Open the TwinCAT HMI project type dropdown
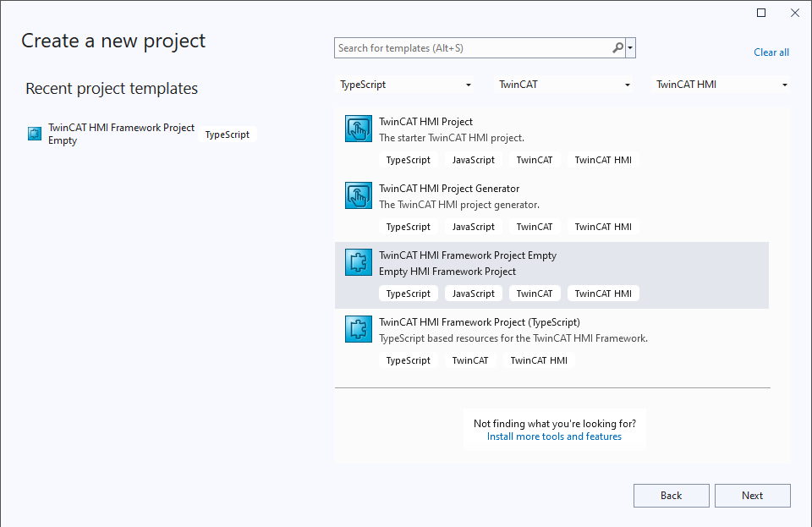812x527 pixels. click(722, 85)
